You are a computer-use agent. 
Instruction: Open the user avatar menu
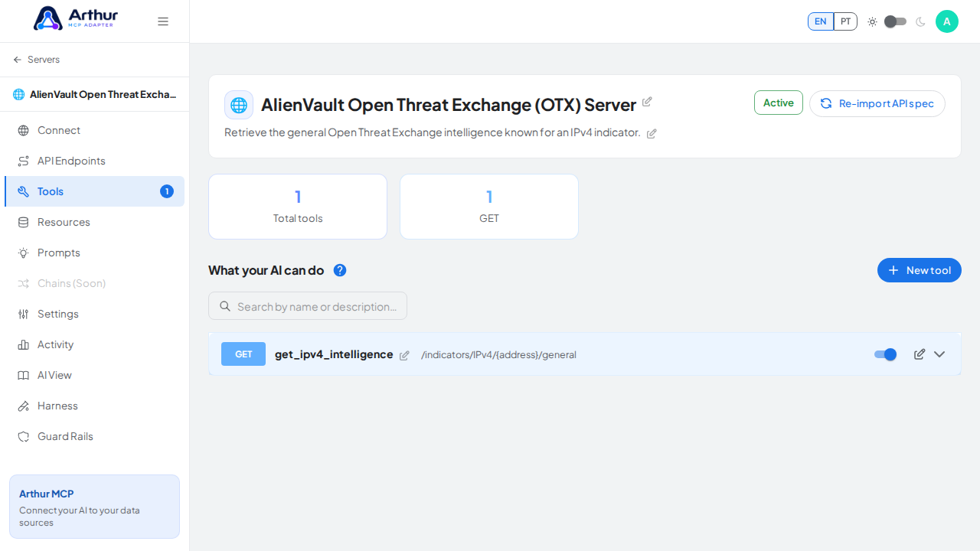(x=947, y=21)
